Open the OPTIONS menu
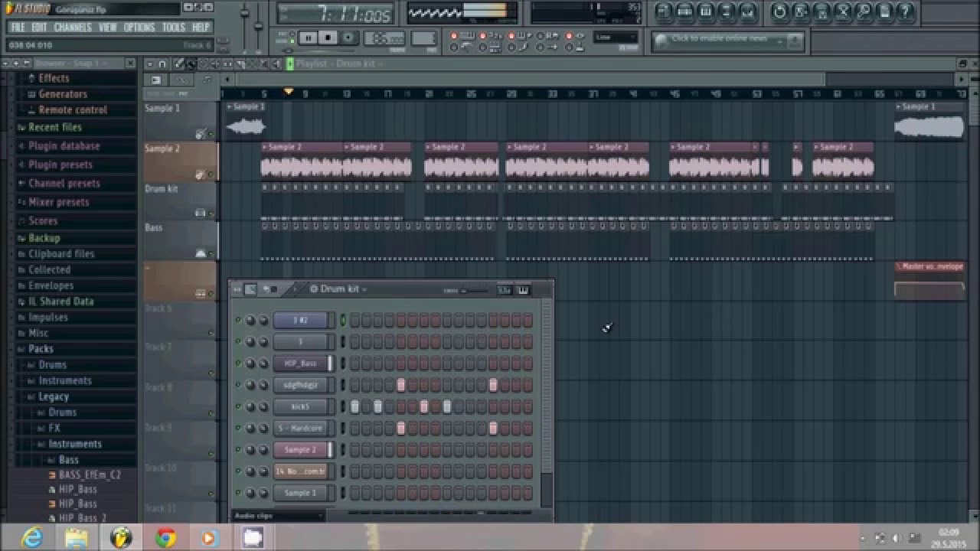980x551 pixels. (139, 28)
